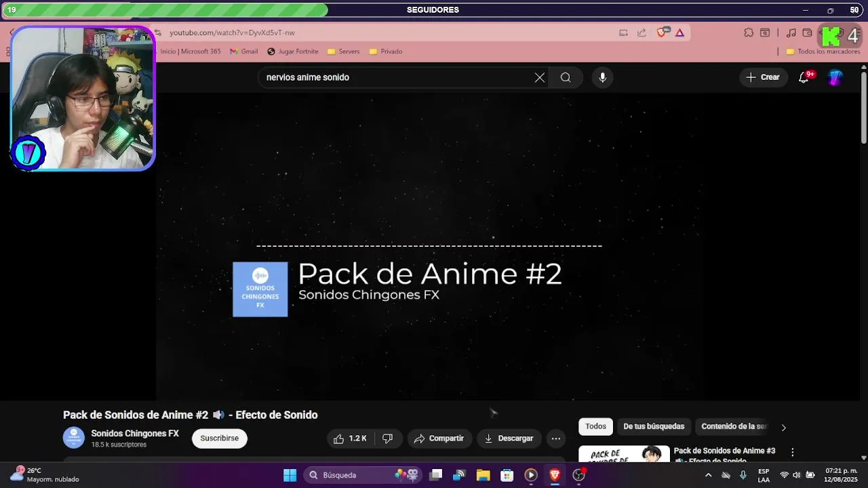The height and width of the screenshot is (488, 868).
Task: Select the Contenido de la serie chip
Action: [734, 426]
